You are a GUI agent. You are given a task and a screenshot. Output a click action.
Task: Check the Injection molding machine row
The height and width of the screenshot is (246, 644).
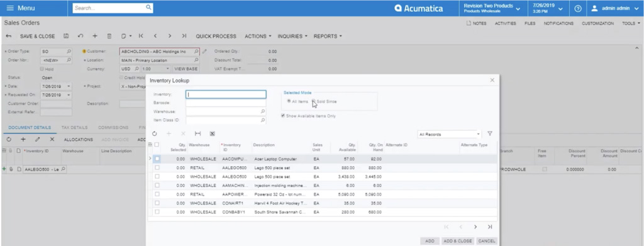(157, 186)
